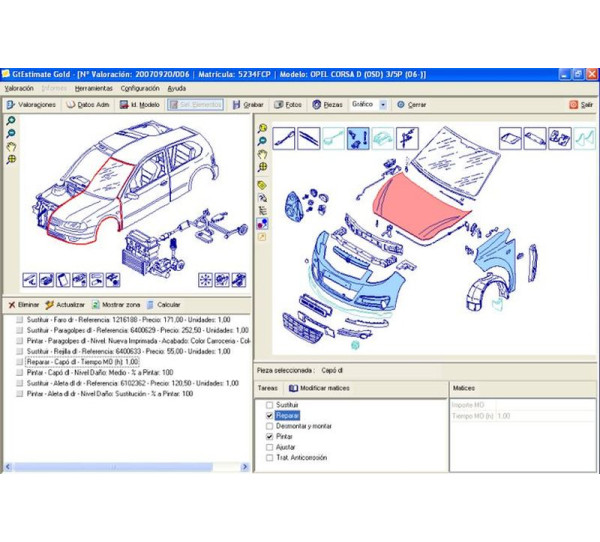The width and height of the screenshot is (600, 542).
Task: Open the Gráfico dropdown arrow
Action: pos(383,104)
